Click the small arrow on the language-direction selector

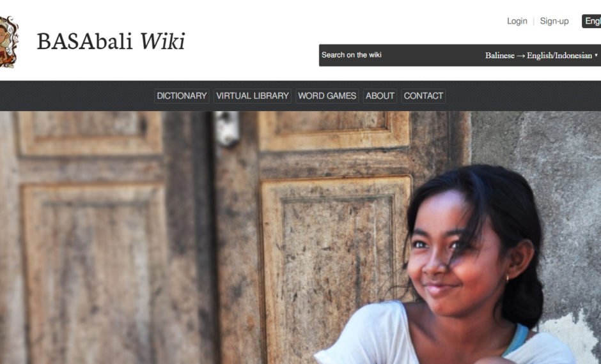point(596,56)
